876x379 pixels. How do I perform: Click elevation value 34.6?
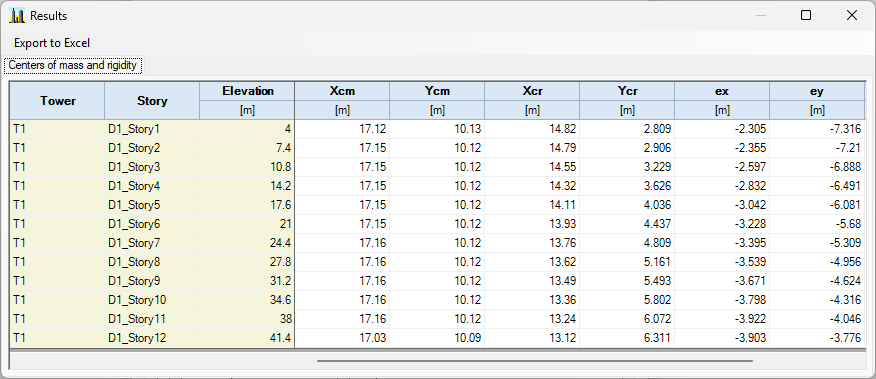(x=247, y=300)
